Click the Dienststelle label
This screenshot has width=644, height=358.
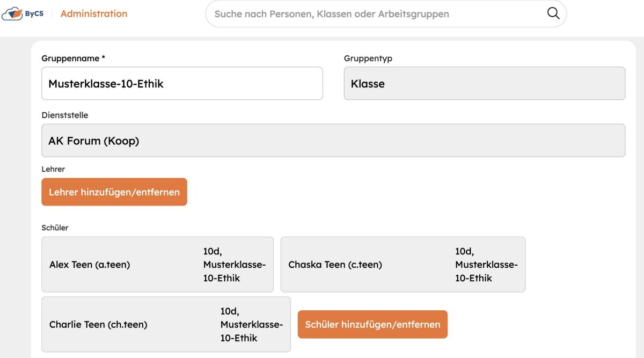pos(65,115)
